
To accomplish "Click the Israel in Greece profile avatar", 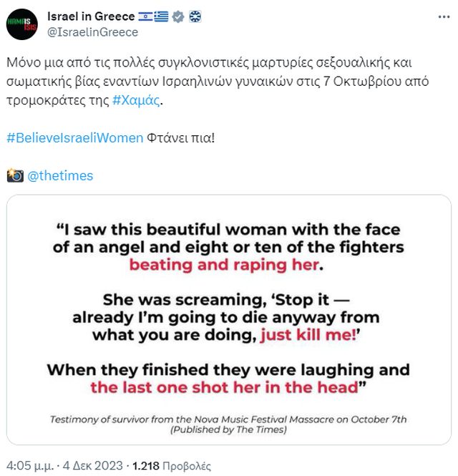I will [22, 24].
